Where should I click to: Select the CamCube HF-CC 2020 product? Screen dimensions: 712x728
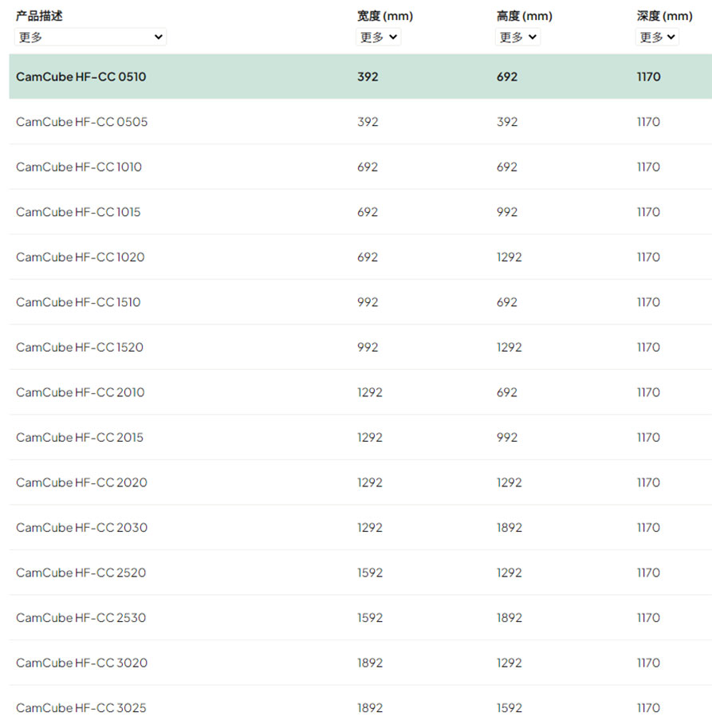pos(360,482)
